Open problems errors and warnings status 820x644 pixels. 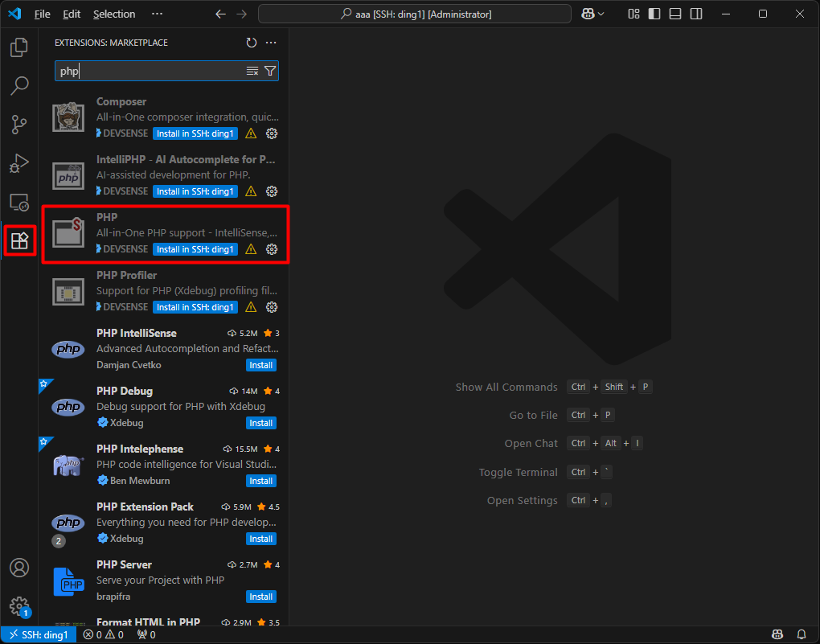pos(104,635)
